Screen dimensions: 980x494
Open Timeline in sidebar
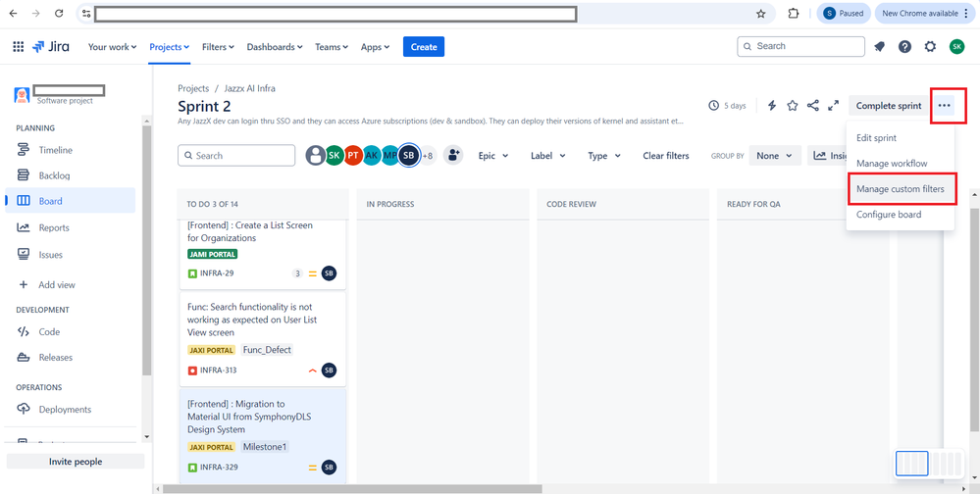coord(70,150)
